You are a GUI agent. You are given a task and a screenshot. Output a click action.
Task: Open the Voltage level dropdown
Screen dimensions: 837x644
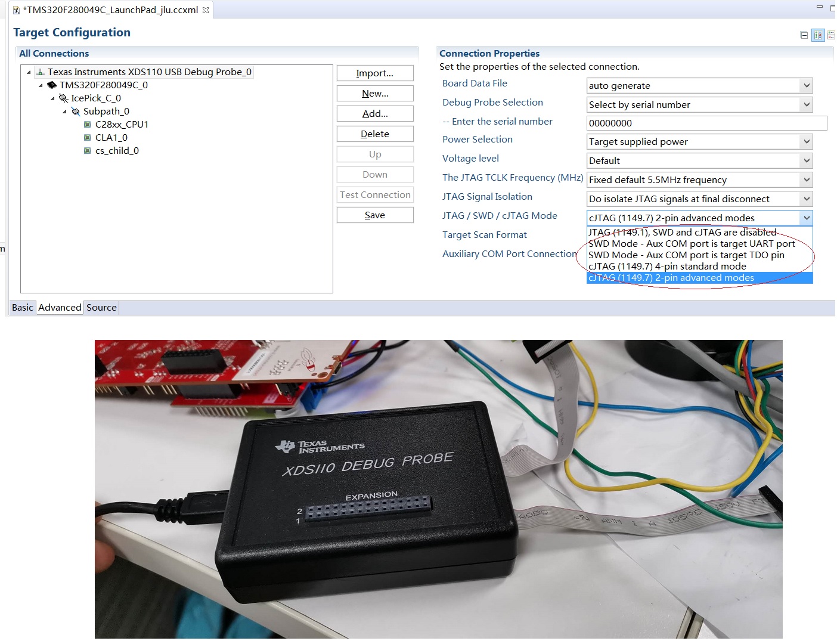click(807, 161)
